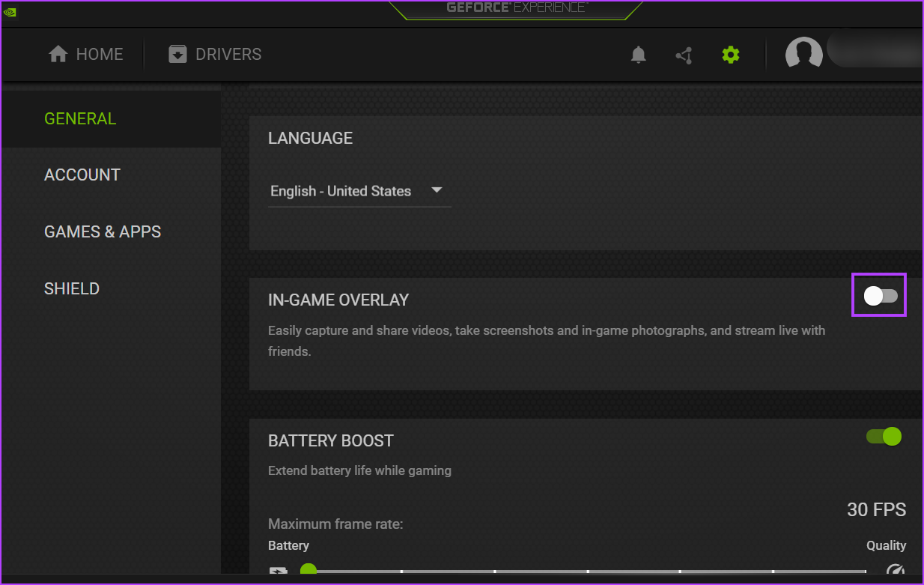Adjust the maximum frame rate slider
The image size is (924, 585).
pyautogui.click(x=308, y=569)
